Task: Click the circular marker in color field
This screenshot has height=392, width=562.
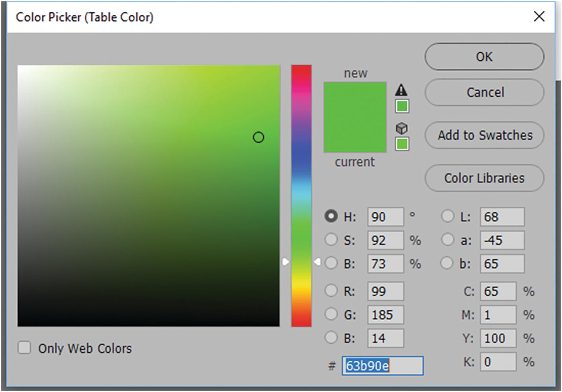Action: point(258,137)
